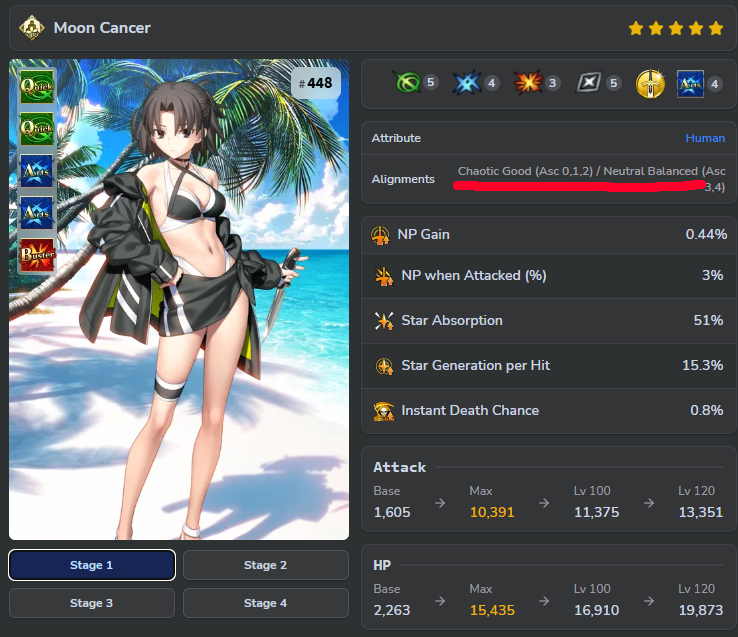This screenshot has height=637, width=738.
Task: Click the Instant Death Chance value 0.8%
Action: tap(706, 411)
